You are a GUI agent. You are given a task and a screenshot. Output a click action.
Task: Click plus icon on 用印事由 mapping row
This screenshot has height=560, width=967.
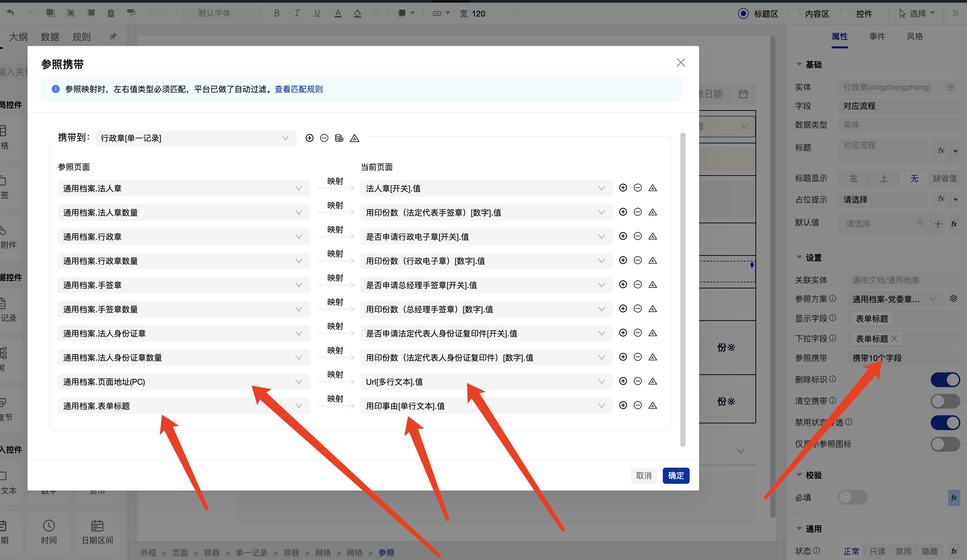(x=623, y=406)
